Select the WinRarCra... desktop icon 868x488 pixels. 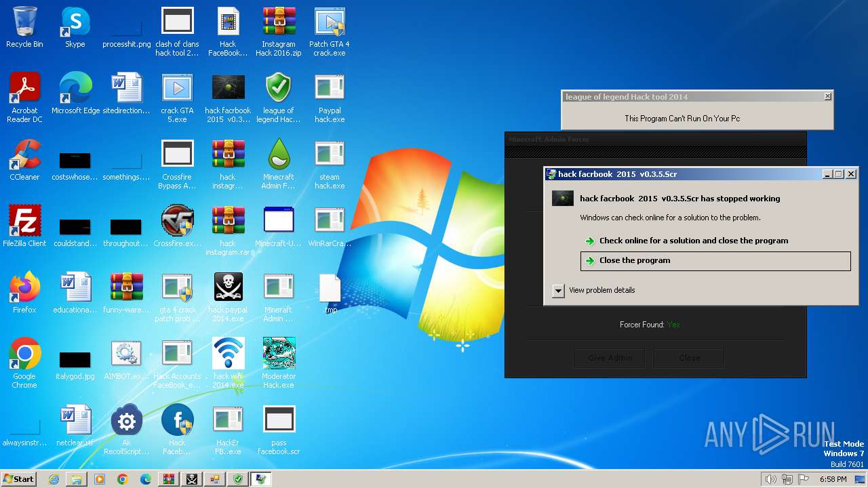[330, 226]
